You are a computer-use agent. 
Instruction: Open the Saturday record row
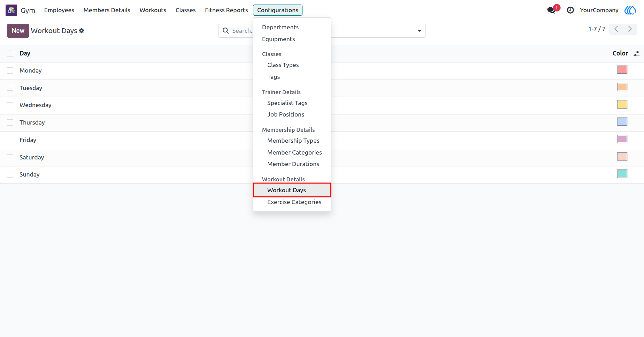point(322,158)
